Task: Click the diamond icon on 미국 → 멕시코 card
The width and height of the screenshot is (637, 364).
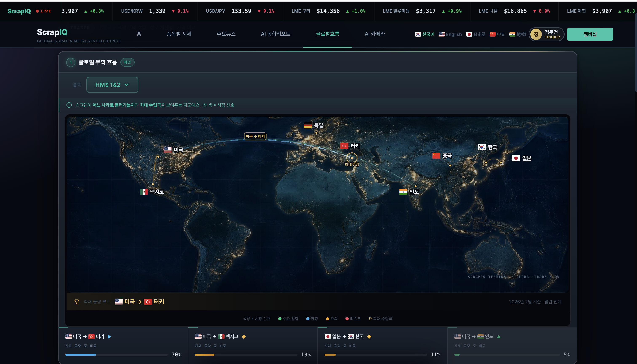Action: pos(244,336)
